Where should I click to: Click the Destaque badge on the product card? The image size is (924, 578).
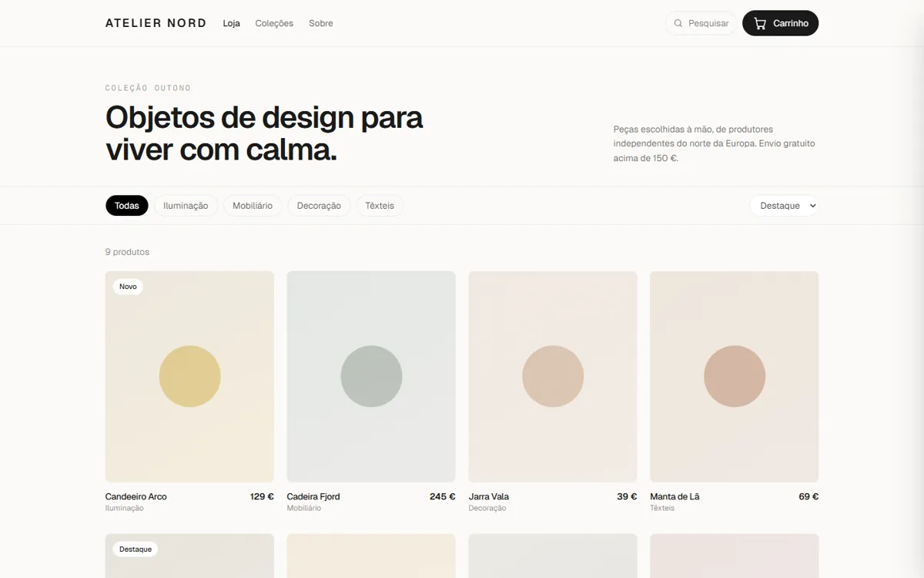pyautogui.click(x=136, y=549)
